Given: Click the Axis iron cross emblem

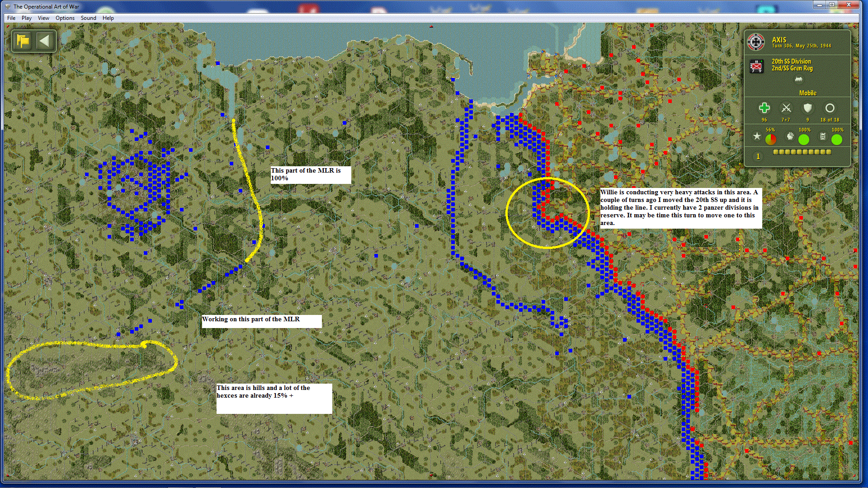Looking at the screenshot, I should (x=756, y=42).
